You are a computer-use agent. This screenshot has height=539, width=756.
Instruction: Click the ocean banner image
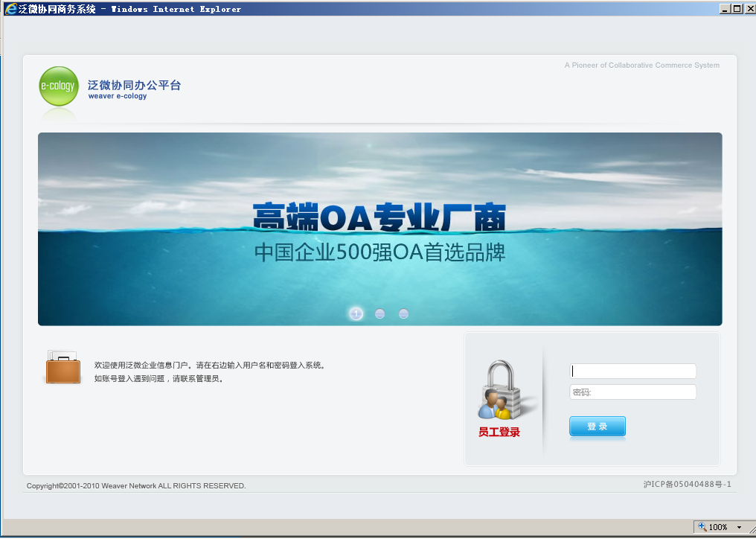coord(380,229)
